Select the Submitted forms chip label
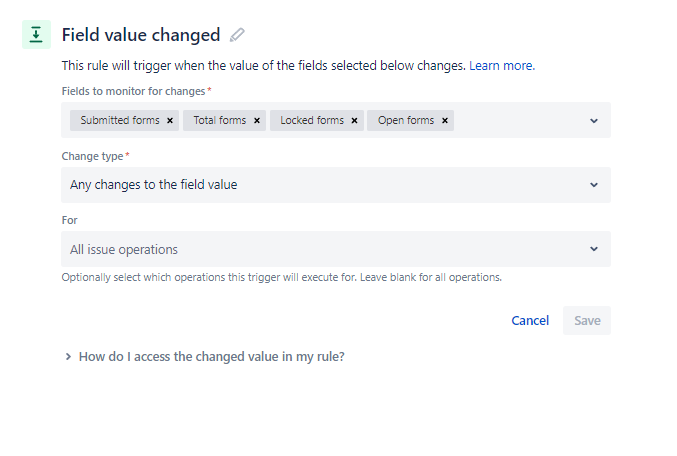677x456 pixels. [x=120, y=120]
